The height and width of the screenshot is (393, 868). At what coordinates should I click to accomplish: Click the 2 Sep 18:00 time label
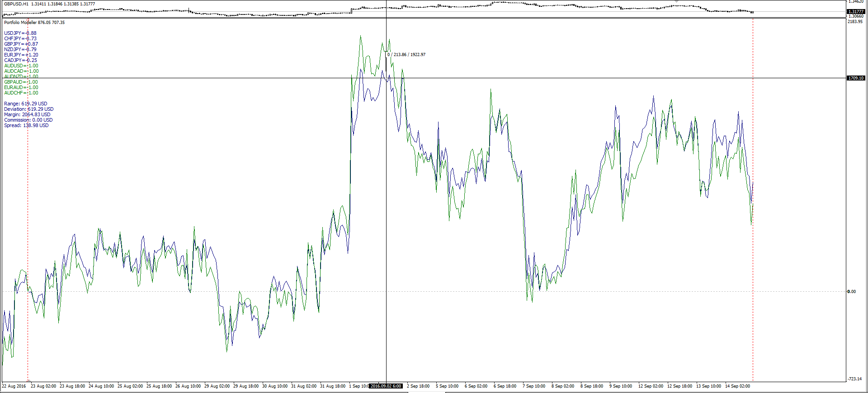[418, 386]
